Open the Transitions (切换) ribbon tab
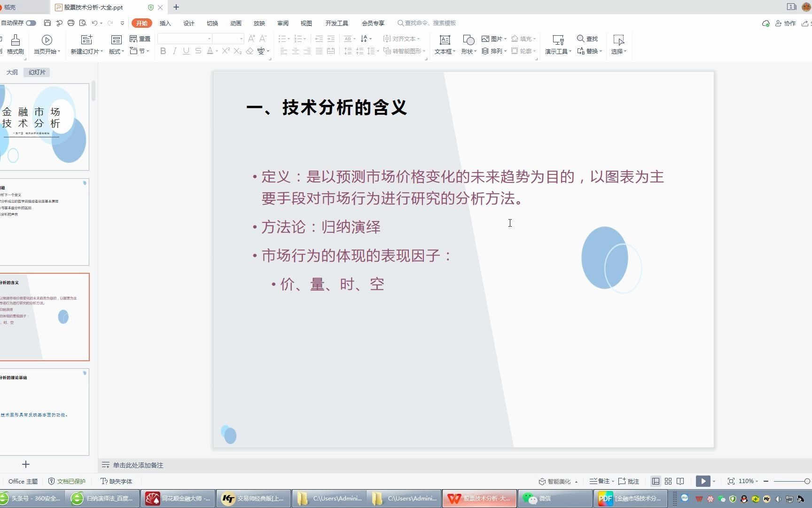This screenshot has height=508, width=812. pyautogui.click(x=212, y=23)
